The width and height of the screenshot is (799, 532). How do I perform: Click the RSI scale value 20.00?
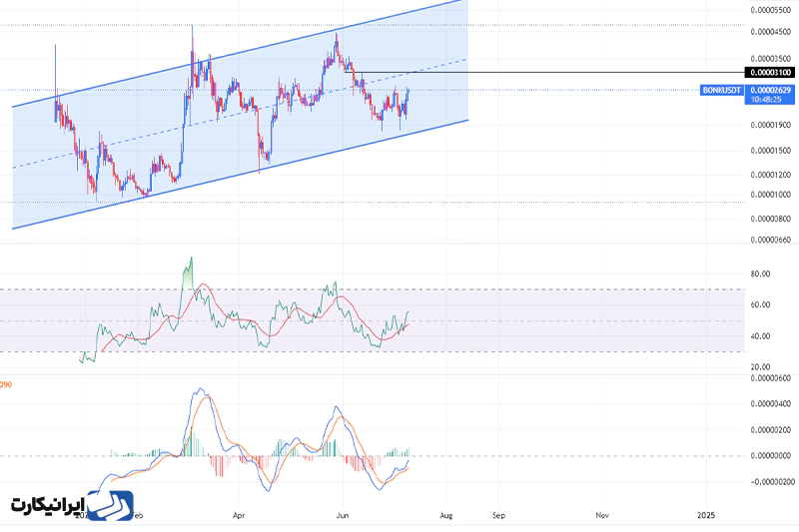(760, 367)
